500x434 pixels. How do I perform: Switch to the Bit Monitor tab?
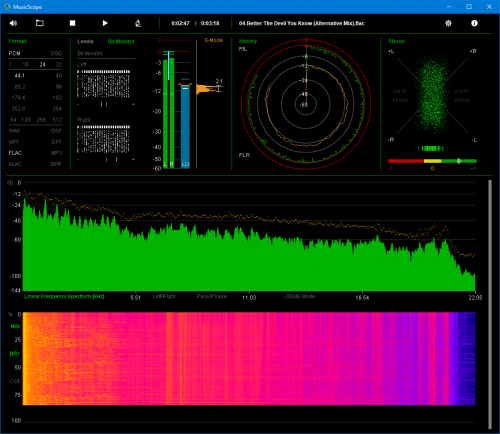coord(121,41)
